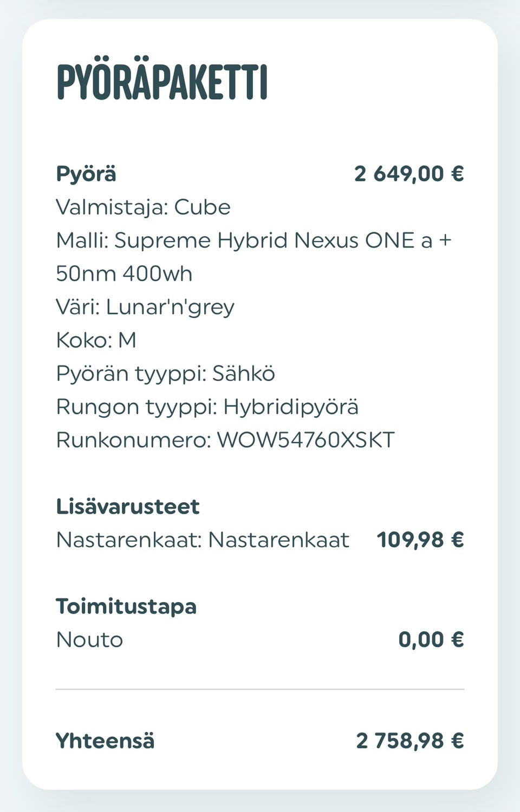Click the Rungon tyyppi: Hybridipyörä line
Viewport: 520px width, 812px height.
click(207, 407)
